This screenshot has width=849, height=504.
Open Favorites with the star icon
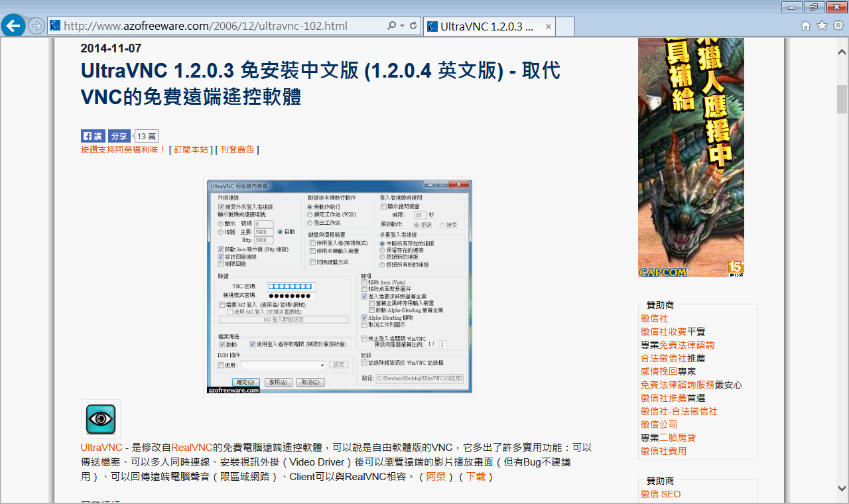[822, 26]
